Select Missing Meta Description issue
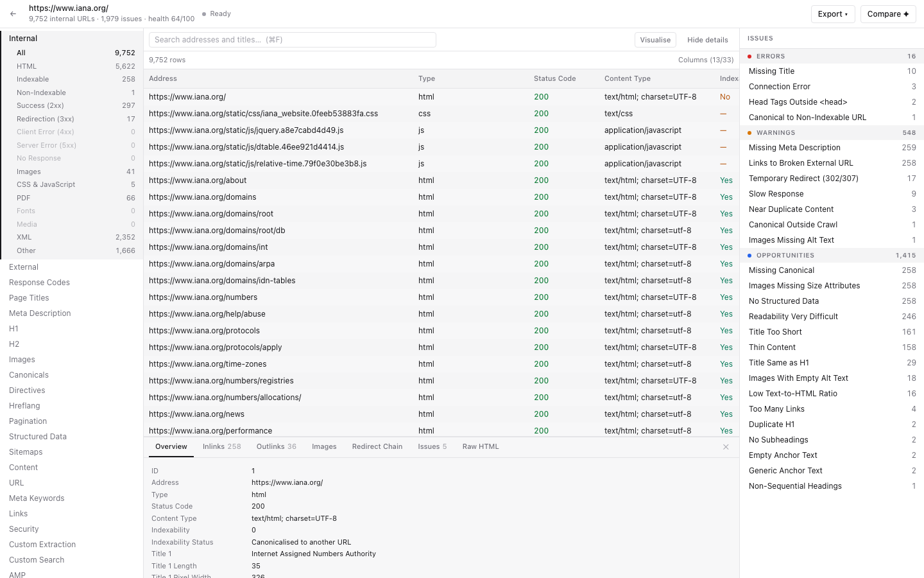The image size is (924, 578). pos(832,148)
